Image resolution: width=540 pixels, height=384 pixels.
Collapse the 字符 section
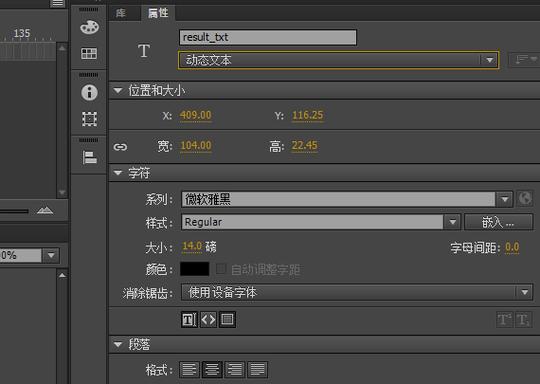(118, 173)
